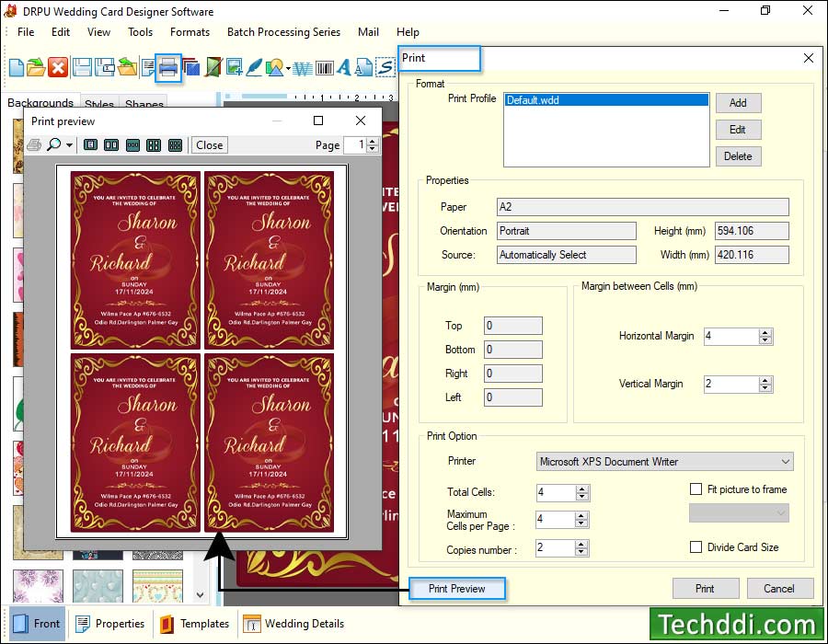The width and height of the screenshot is (828, 644).
Task: Open the Help menu
Action: pos(408,32)
